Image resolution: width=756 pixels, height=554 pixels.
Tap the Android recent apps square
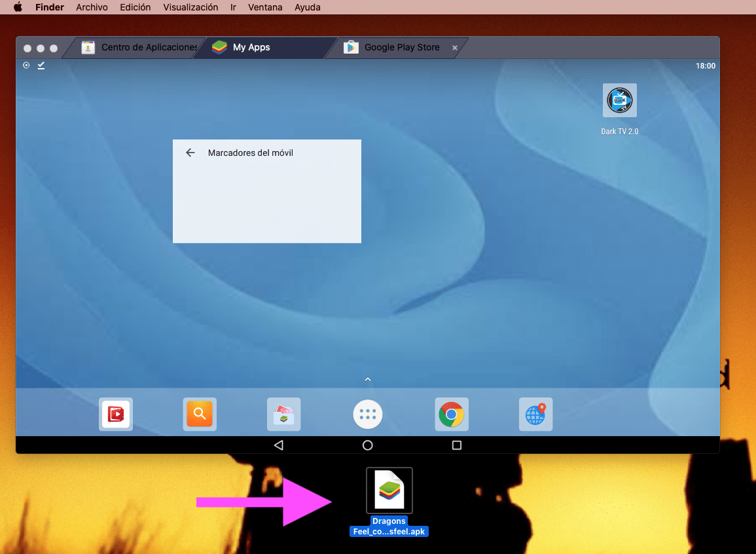(457, 445)
